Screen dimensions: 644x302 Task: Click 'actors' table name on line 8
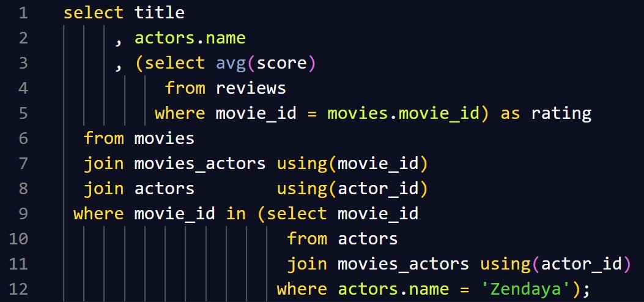click(x=165, y=189)
